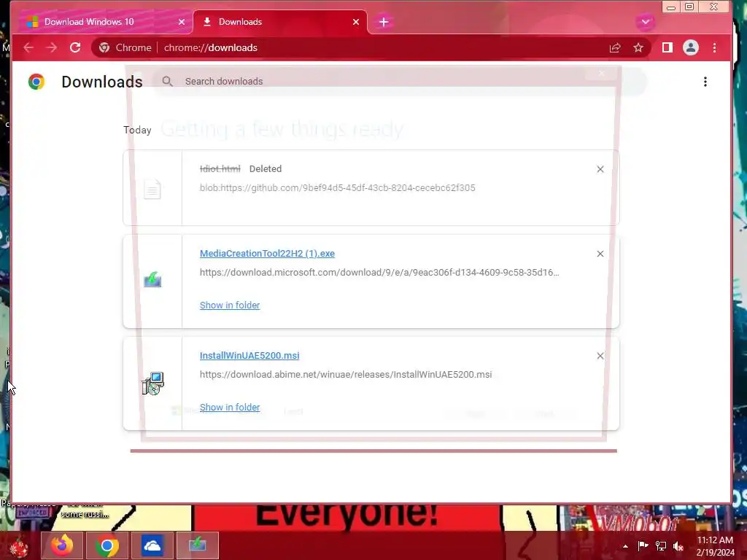Open the Downloads page more actions menu
The image size is (747, 560).
[x=705, y=82]
